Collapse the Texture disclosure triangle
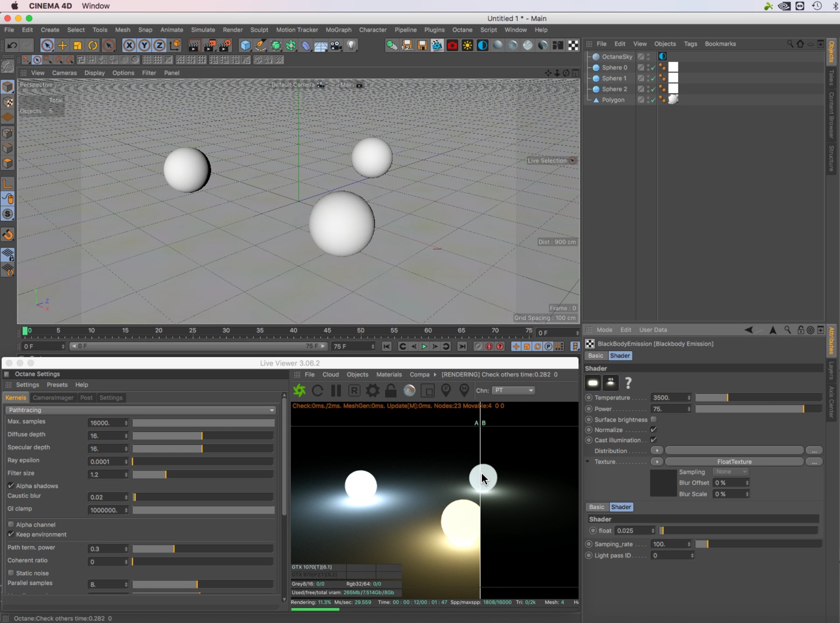 coord(588,461)
